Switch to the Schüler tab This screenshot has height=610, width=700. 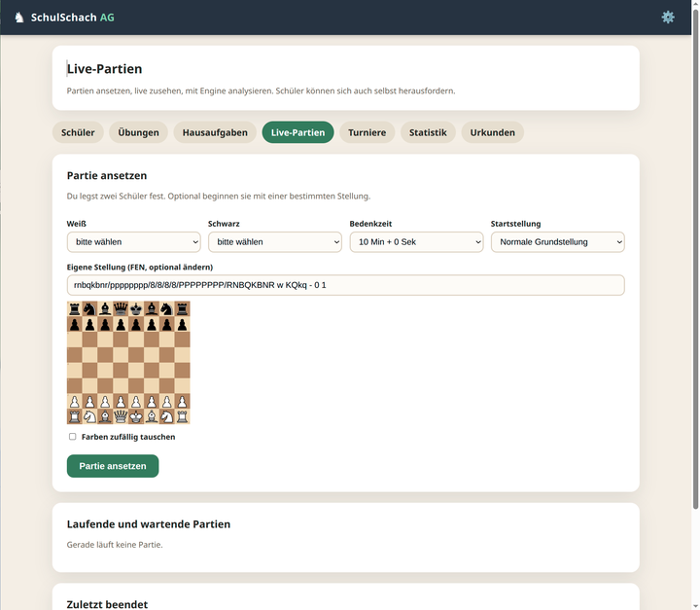click(x=78, y=132)
